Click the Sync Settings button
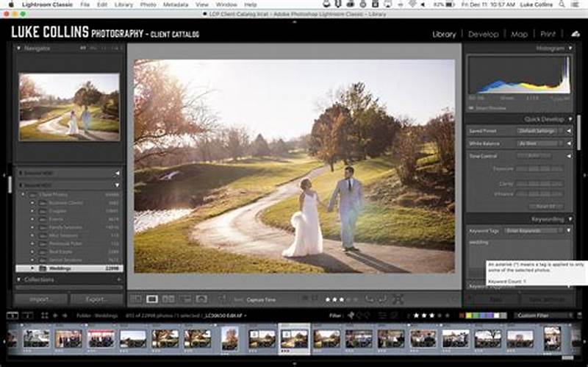The image size is (588, 367). coord(547,299)
